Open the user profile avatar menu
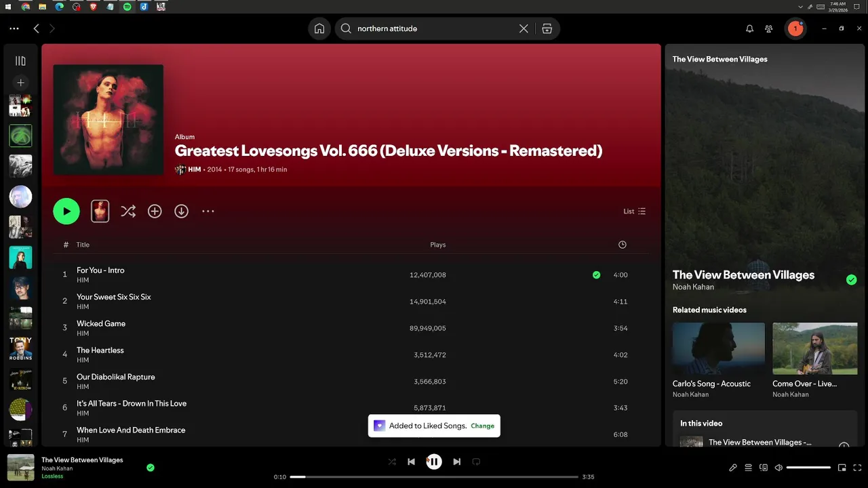Screen dimensions: 868x488 point(795,28)
